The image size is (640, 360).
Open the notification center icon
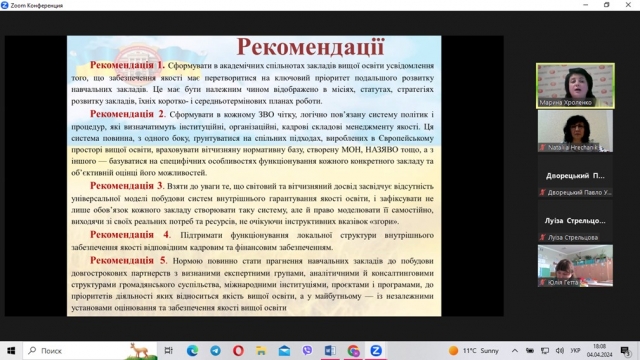pos(625,351)
